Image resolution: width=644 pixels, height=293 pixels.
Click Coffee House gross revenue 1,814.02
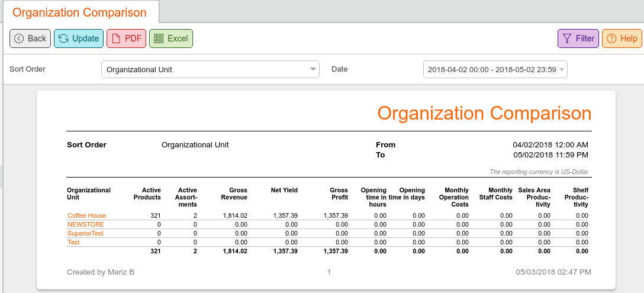coord(235,215)
